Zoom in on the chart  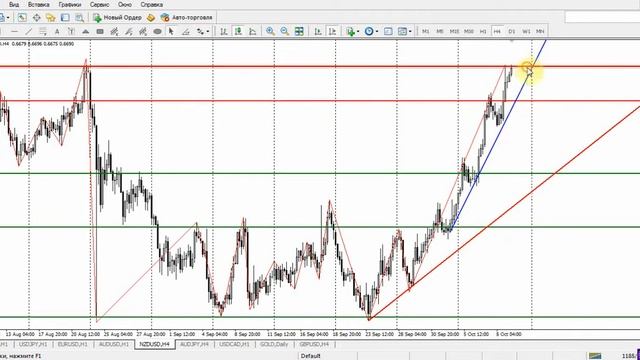point(270,31)
